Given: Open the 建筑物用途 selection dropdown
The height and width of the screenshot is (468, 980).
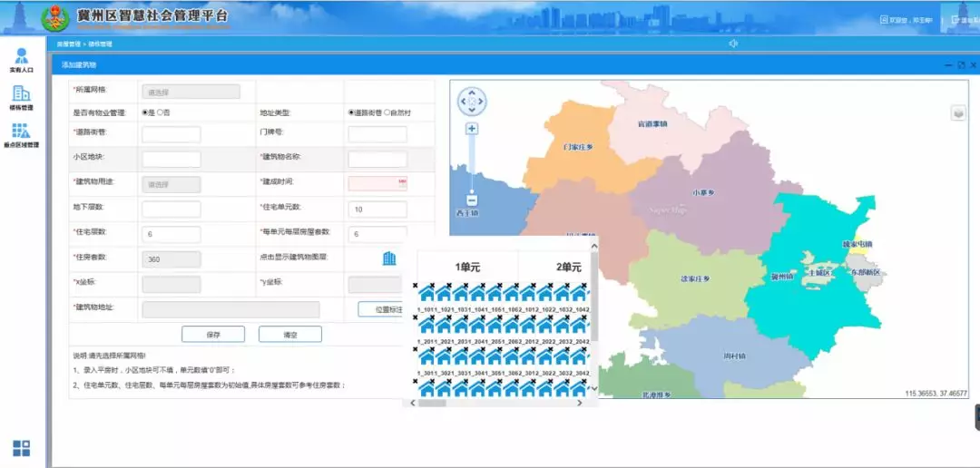Looking at the screenshot, I should coord(171,184).
